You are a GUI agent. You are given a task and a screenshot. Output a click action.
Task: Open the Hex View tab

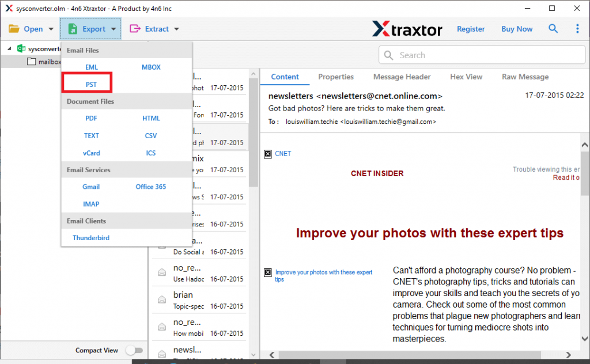coord(466,77)
